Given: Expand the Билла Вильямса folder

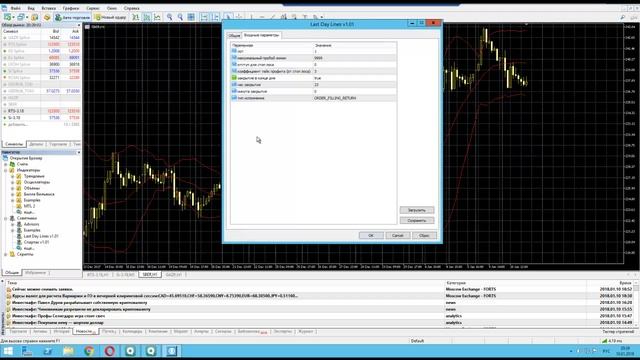Looking at the screenshot, I should (x=13, y=194).
